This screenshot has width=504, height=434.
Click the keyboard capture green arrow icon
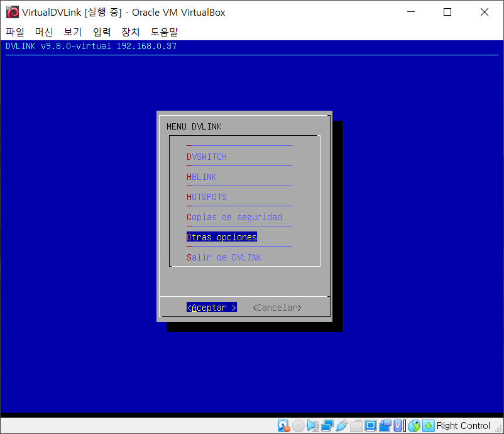[x=429, y=426]
